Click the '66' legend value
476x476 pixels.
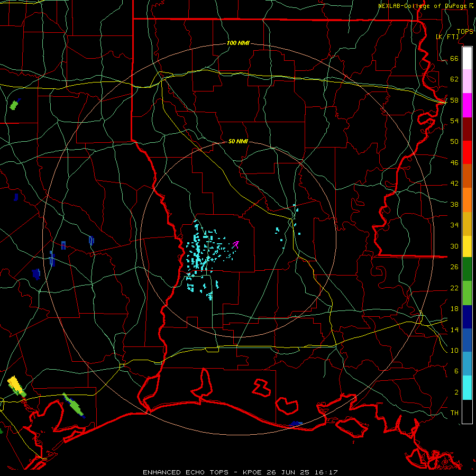(x=454, y=59)
